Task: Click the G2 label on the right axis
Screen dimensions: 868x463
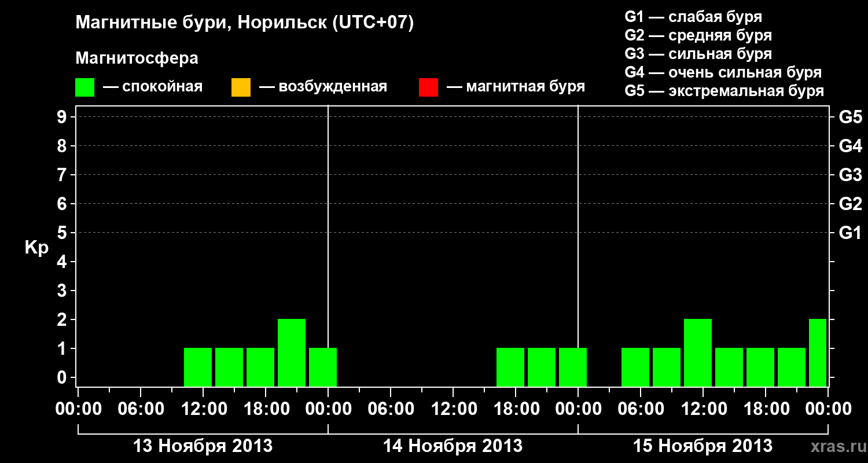Action: click(x=851, y=204)
